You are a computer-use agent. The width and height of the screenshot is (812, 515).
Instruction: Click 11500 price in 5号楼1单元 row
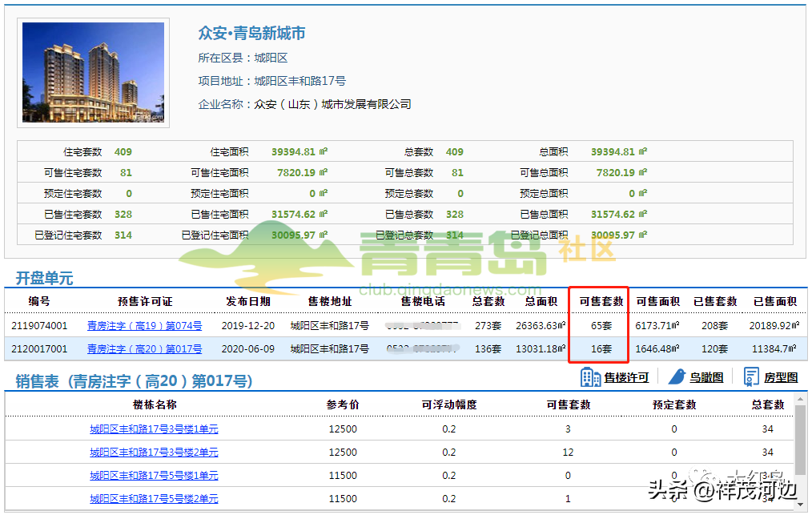pyautogui.click(x=343, y=476)
